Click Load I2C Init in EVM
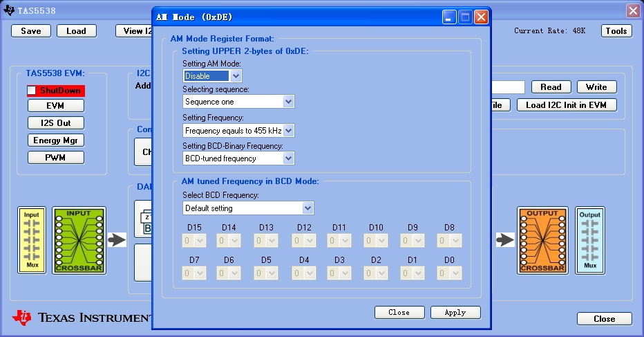The height and width of the screenshot is (337, 644). click(567, 105)
